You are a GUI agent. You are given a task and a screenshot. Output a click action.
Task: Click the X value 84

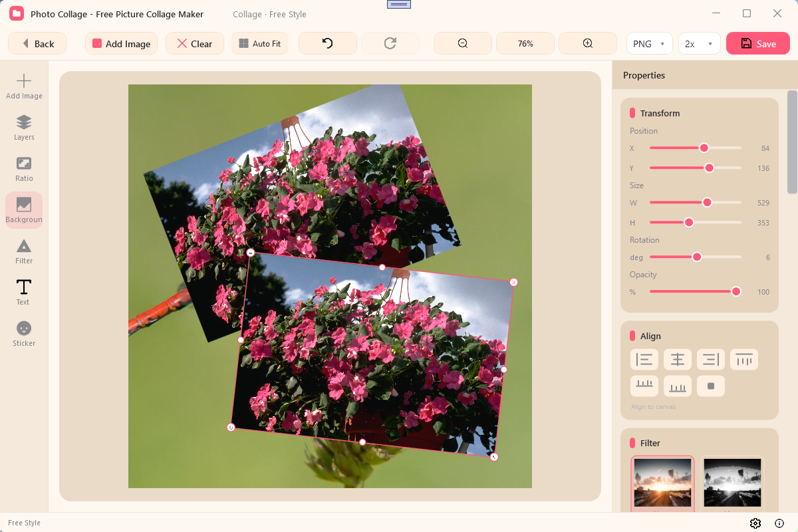coord(765,148)
